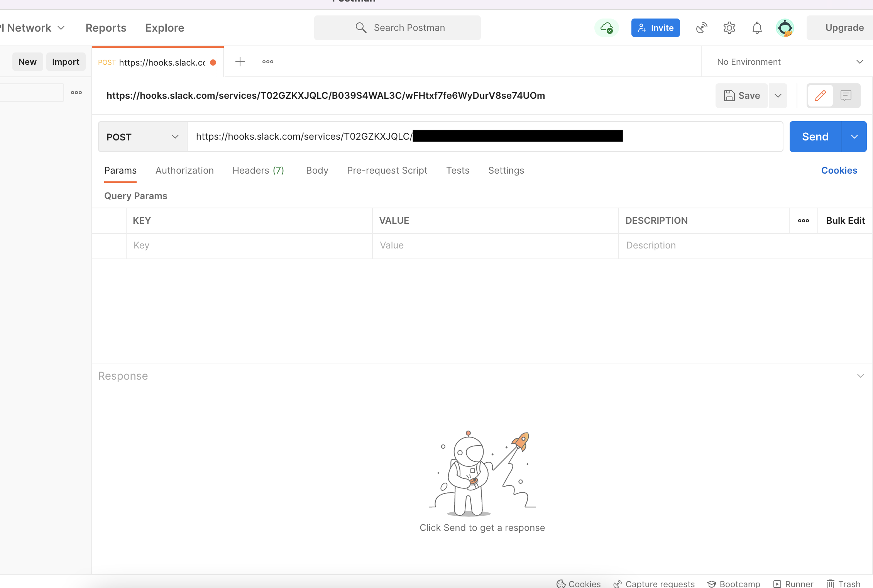Click the request name title
The height and width of the screenshot is (588, 873).
tap(326, 96)
